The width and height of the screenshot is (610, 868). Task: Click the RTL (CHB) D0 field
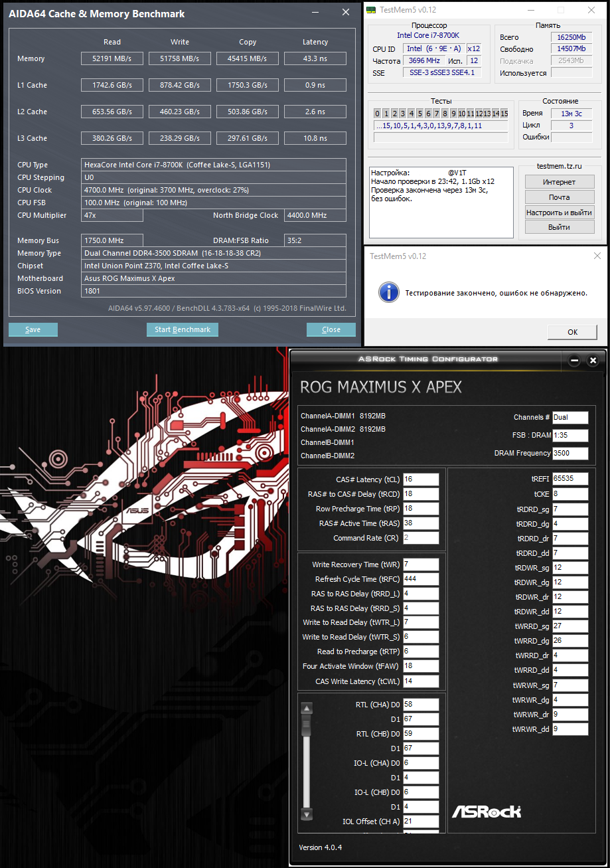coord(421,734)
